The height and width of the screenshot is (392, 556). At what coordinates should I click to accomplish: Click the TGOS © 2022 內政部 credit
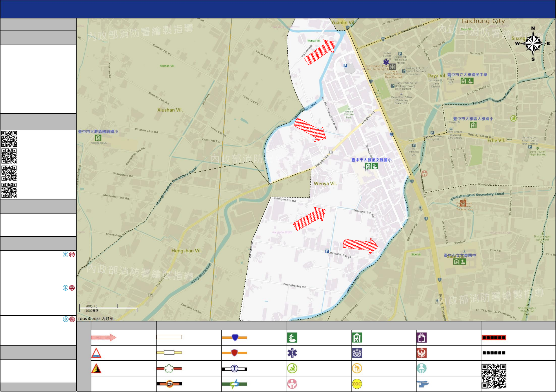click(x=95, y=319)
